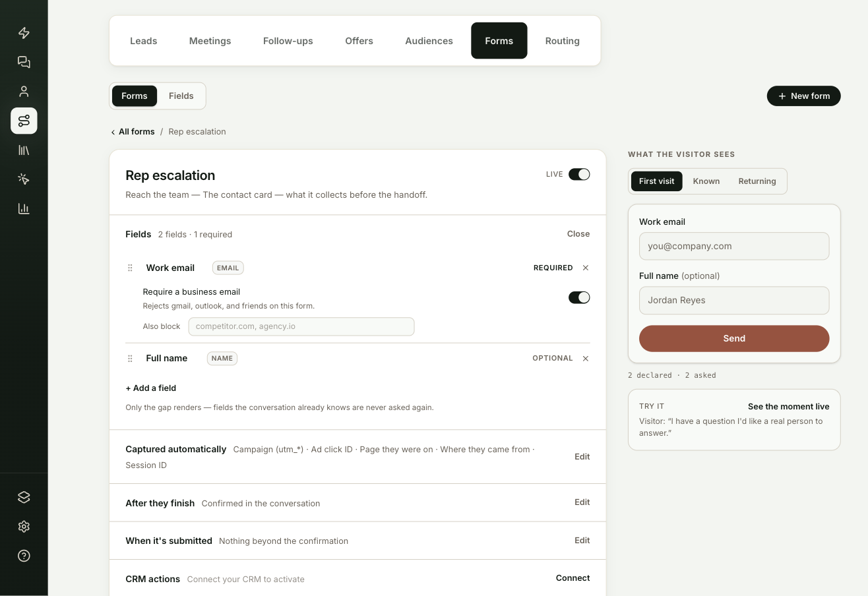Edit the When it's submitted section
Screen dimensions: 868x596
click(x=582, y=541)
